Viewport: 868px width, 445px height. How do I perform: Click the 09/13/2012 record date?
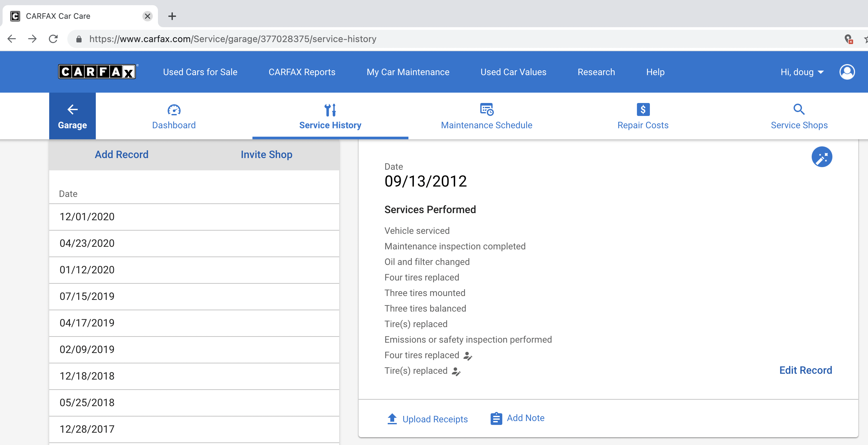pyautogui.click(x=426, y=181)
